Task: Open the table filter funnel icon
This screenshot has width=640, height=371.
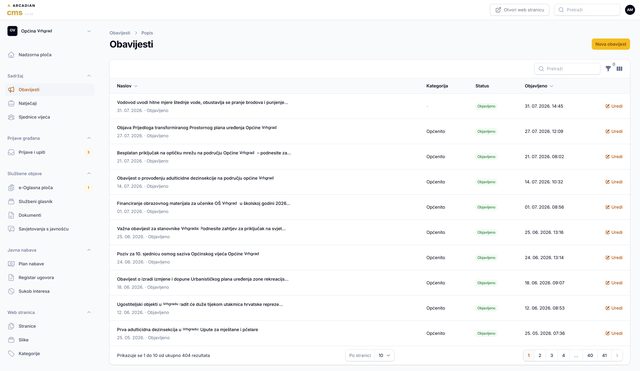Action: pos(608,69)
